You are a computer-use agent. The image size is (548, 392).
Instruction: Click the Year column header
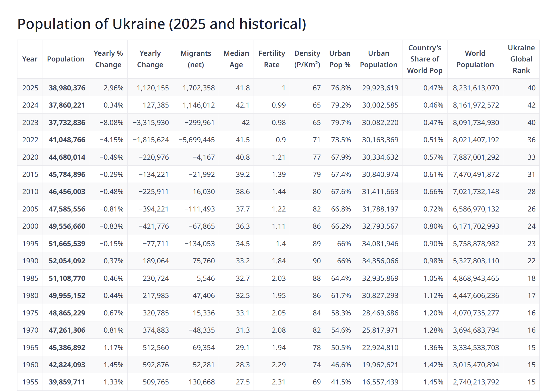click(30, 59)
